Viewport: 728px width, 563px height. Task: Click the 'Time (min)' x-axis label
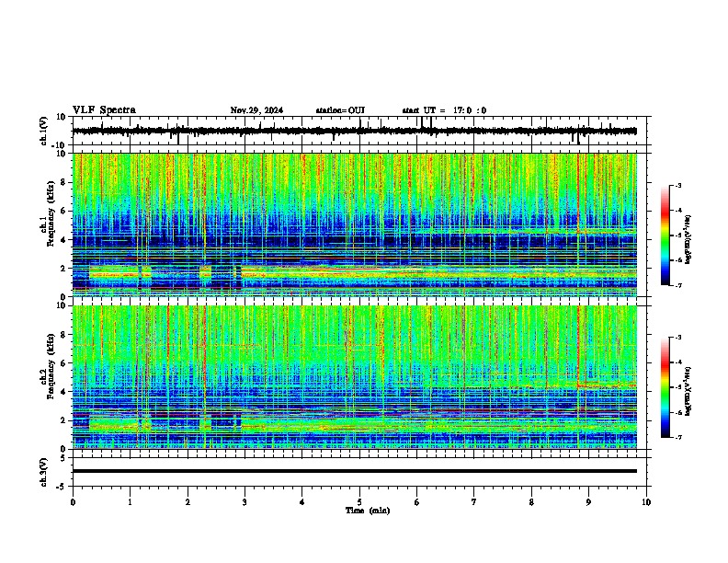pos(368,511)
